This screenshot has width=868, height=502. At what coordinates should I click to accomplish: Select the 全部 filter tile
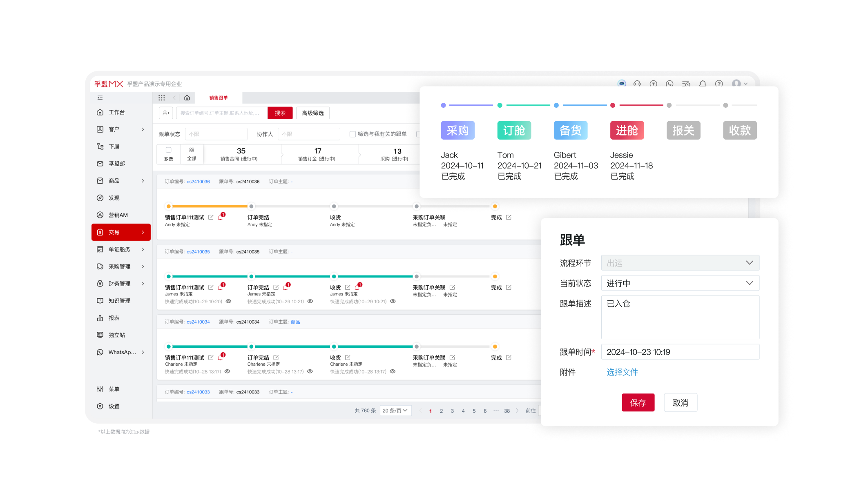click(191, 154)
